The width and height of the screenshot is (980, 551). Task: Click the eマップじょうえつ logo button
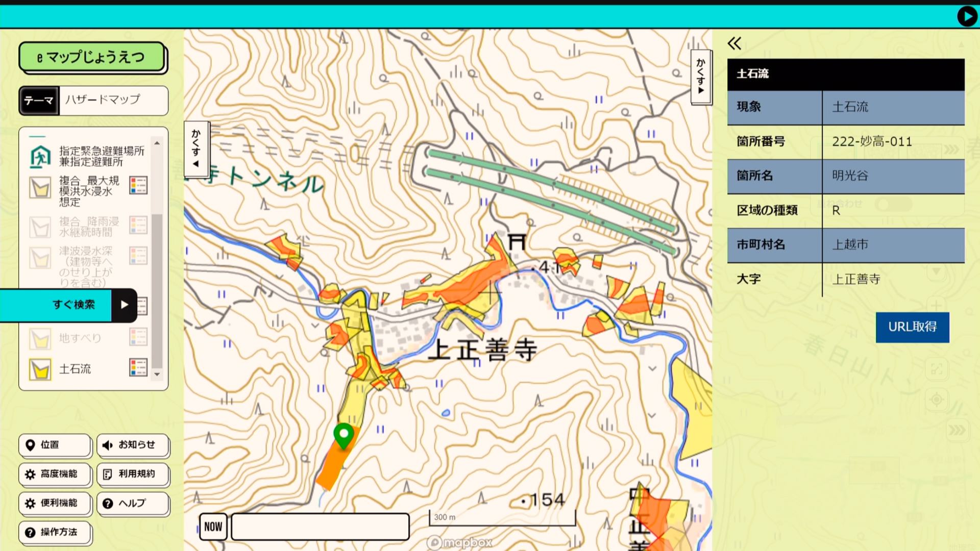pyautogui.click(x=92, y=57)
